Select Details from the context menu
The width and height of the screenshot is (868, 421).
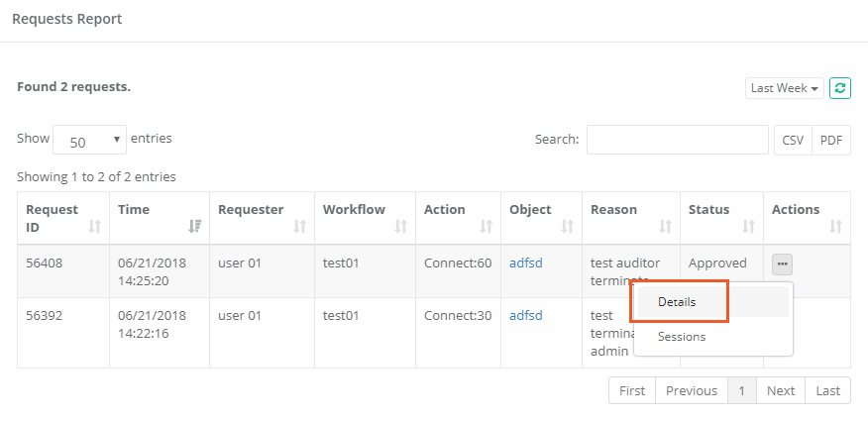(x=678, y=302)
